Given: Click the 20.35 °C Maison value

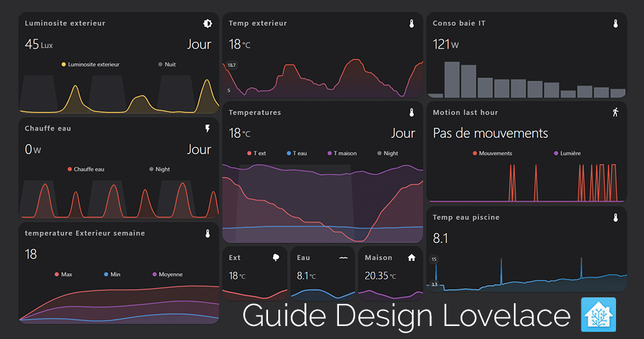Looking at the screenshot, I should click(x=381, y=276).
